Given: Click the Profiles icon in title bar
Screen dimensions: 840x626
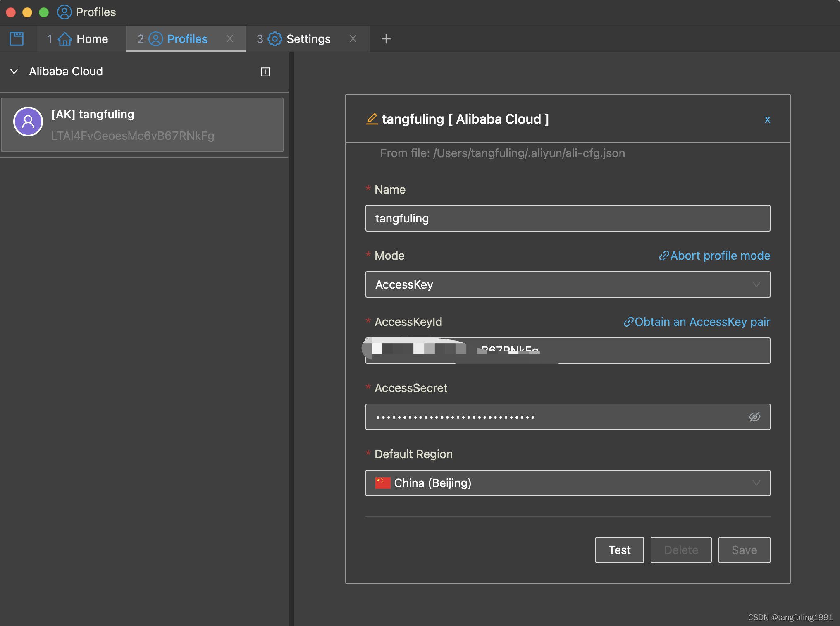Looking at the screenshot, I should pyautogui.click(x=64, y=12).
